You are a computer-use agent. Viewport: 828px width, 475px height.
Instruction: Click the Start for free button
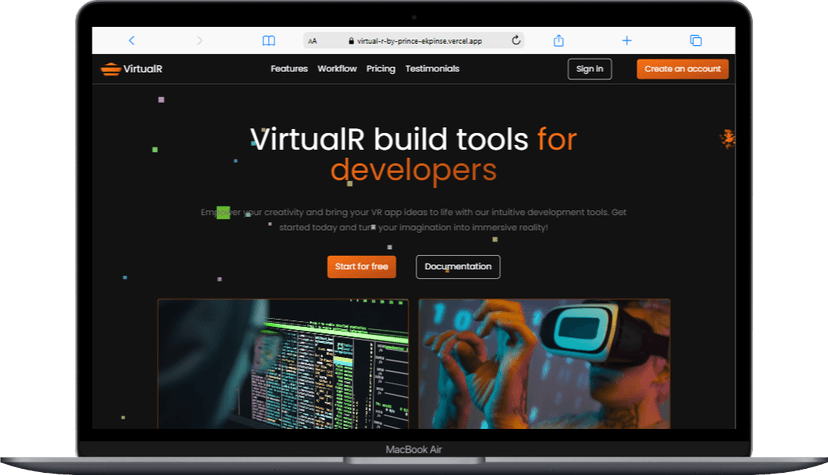[362, 267]
